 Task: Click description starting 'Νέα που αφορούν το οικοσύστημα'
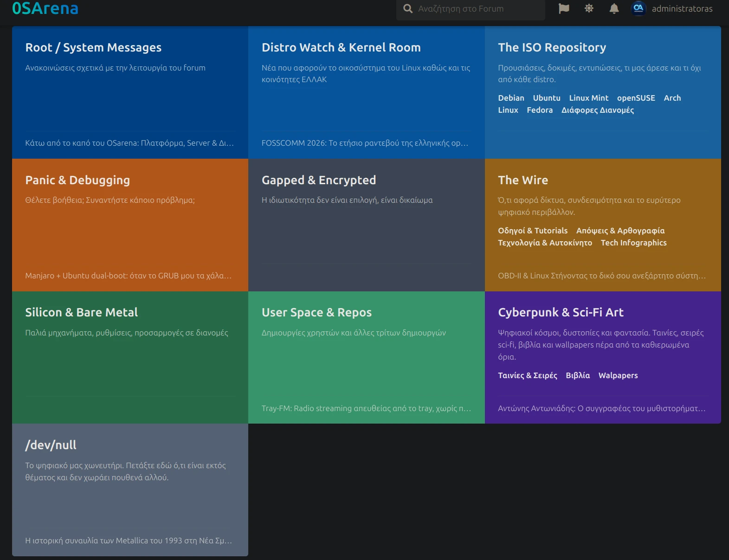click(366, 73)
